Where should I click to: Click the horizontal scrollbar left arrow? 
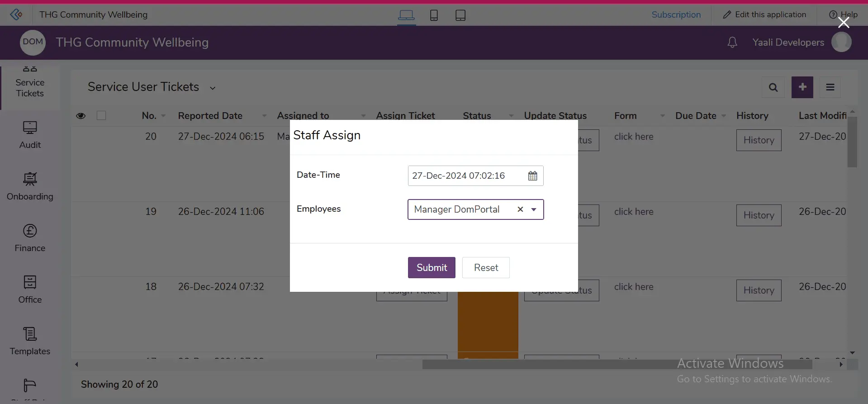coord(76,364)
